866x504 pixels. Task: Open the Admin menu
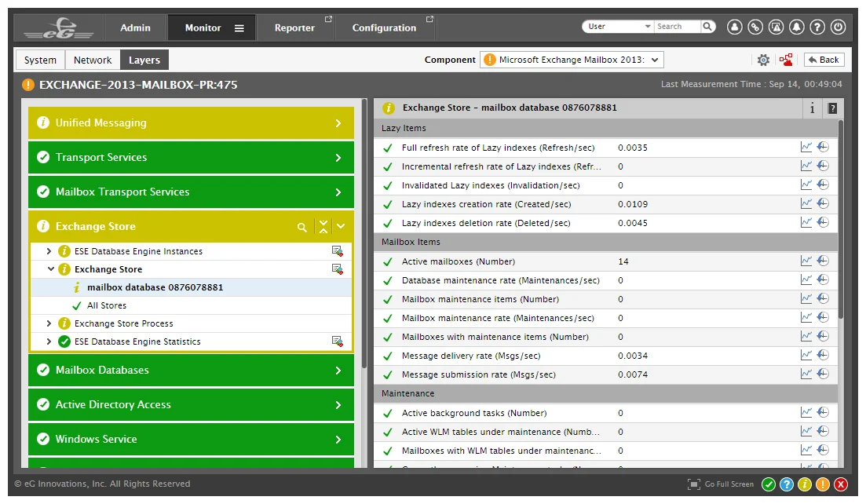tap(135, 27)
